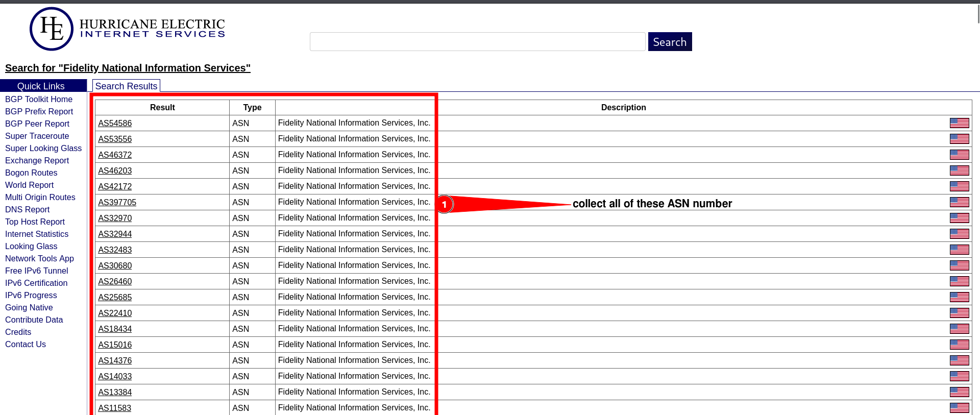Open the AS397705 result link
This screenshot has width=980, height=415.
click(117, 203)
